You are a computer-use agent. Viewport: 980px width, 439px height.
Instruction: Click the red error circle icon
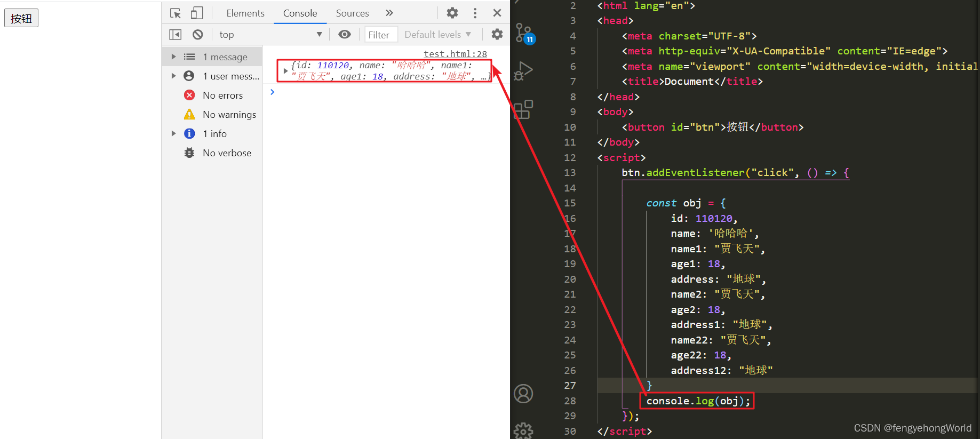(189, 95)
